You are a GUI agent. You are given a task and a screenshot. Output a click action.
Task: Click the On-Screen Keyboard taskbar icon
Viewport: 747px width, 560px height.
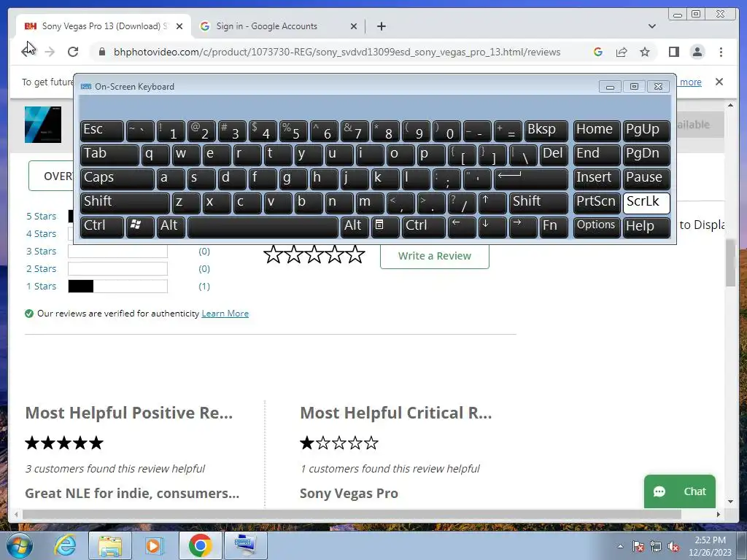(x=246, y=545)
